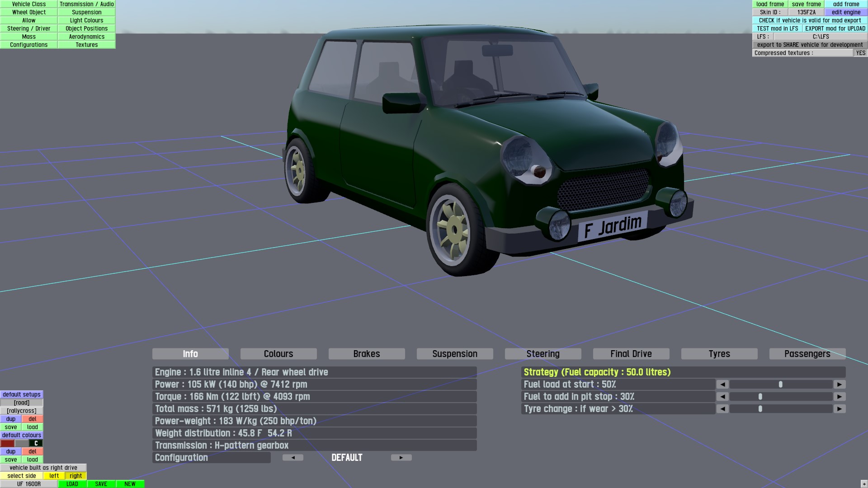Click right arrow for Tyre change wear
This screenshot has height=488, width=868.
coord(840,409)
